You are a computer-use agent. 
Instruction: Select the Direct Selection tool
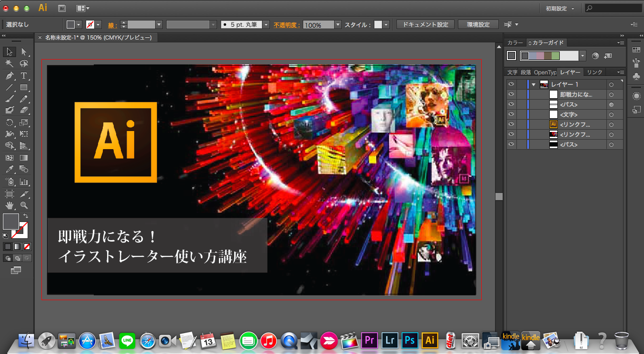(x=24, y=51)
